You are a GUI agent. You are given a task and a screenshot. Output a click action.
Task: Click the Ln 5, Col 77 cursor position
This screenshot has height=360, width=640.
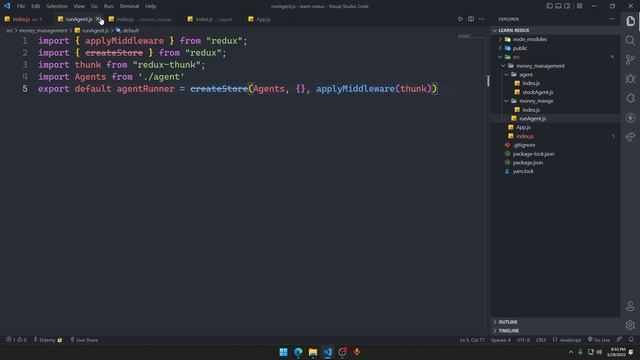[x=472, y=340]
